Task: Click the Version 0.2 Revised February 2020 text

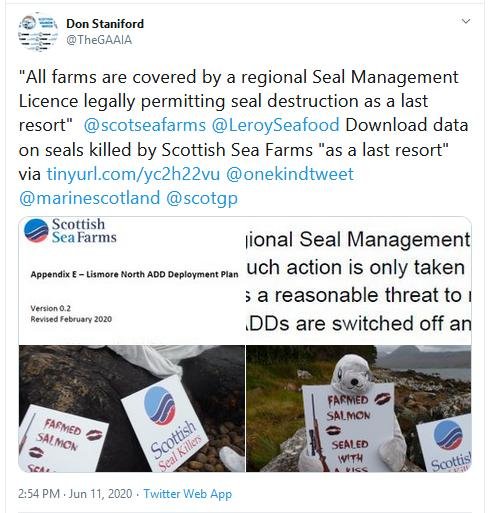Action: (x=71, y=314)
